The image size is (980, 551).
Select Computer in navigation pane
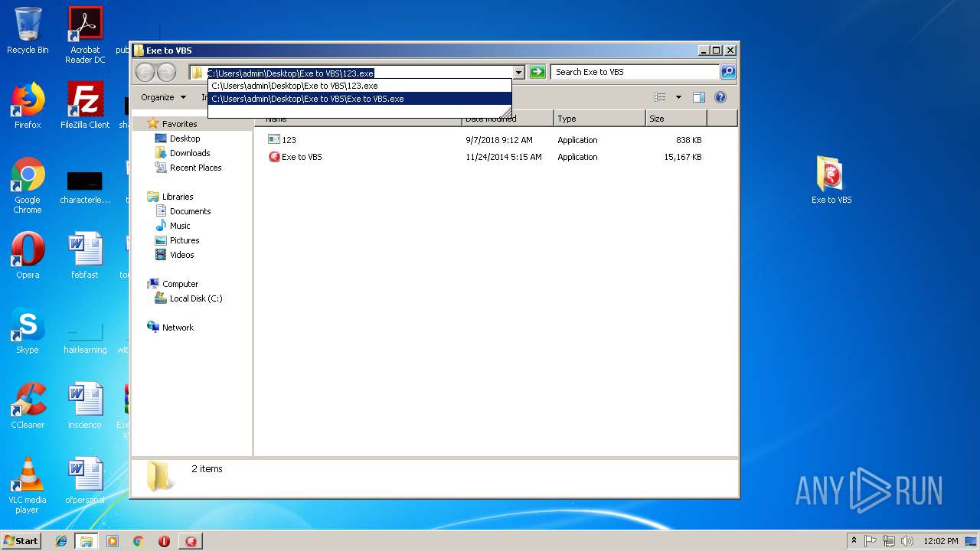coord(180,284)
